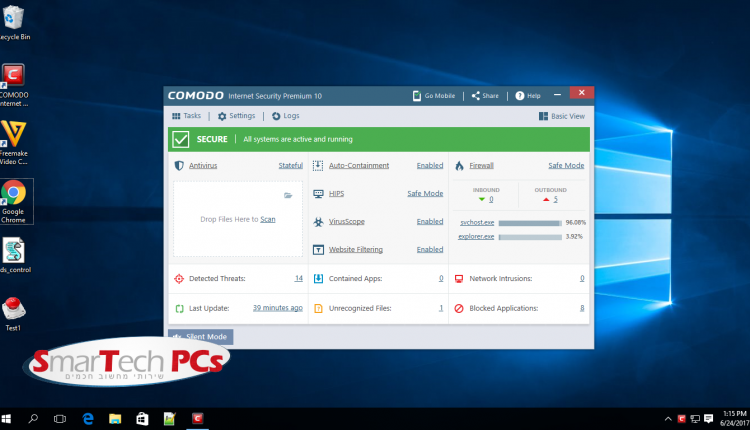
Task: Click the Go Mobile button
Action: point(434,96)
